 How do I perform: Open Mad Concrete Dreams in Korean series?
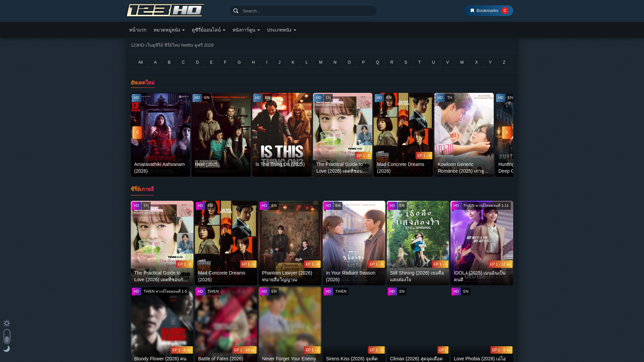pyautogui.click(x=226, y=243)
